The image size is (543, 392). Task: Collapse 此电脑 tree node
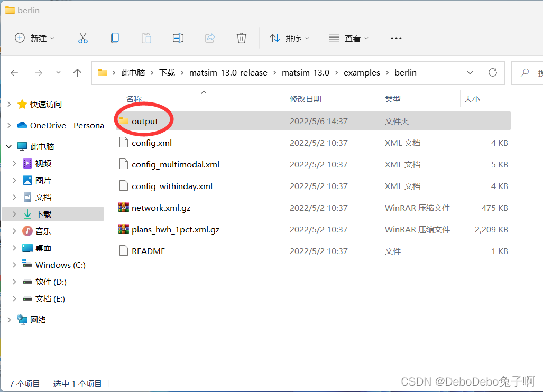10,146
